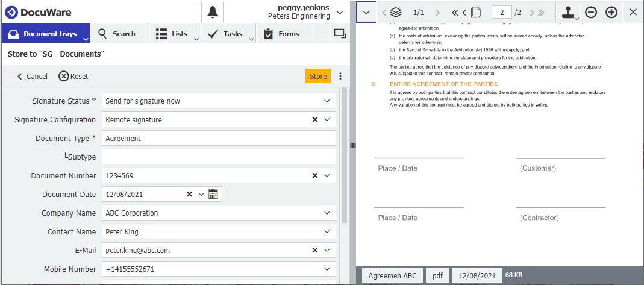Clear the E-Mail field value
The width and height of the screenshot is (644, 285).
(315, 250)
